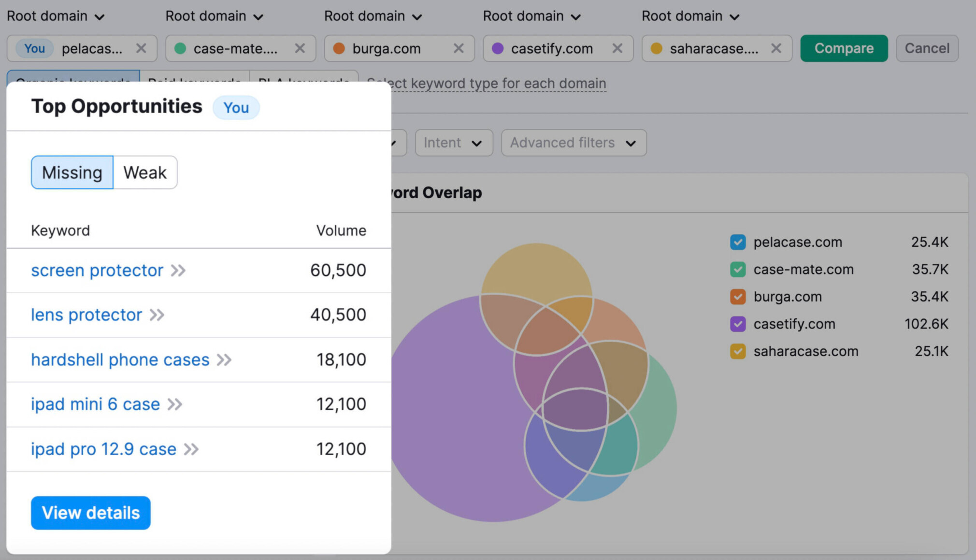
Task: Remove case-mate domain with its X icon
Action: pyautogui.click(x=300, y=48)
